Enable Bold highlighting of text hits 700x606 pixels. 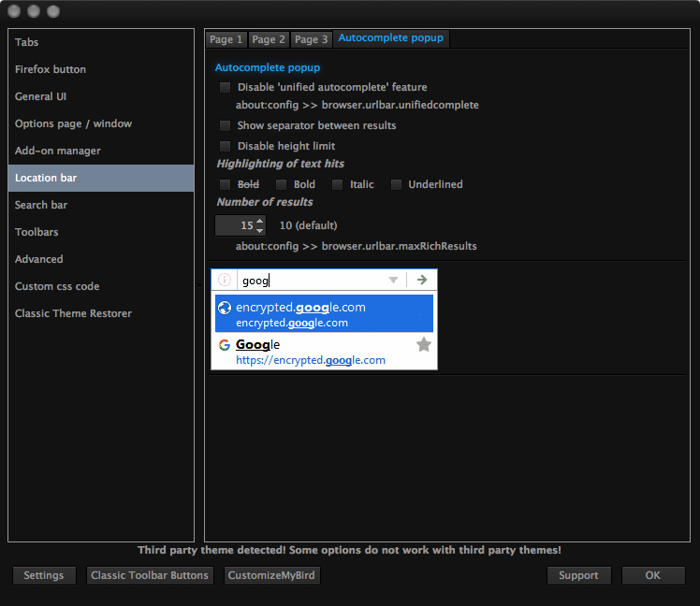click(282, 184)
